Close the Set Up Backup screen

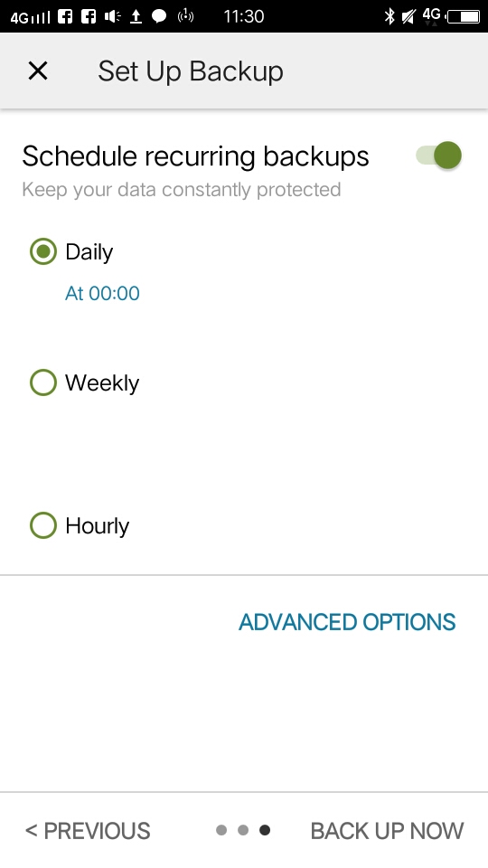click(38, 71)
